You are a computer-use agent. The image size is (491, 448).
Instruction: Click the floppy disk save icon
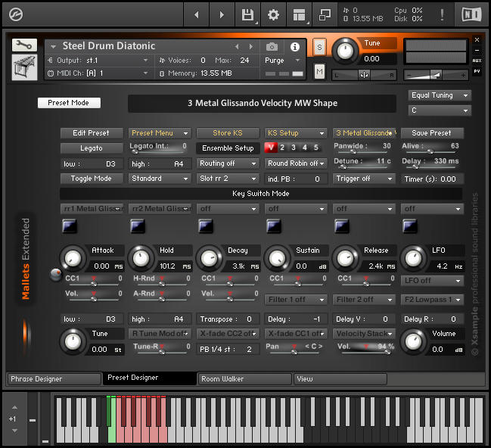[247, 14]
